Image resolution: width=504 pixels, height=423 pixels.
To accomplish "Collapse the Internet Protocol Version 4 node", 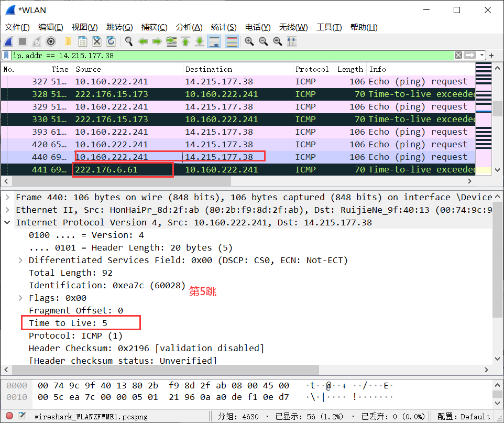I will click(x=7, y=222).
